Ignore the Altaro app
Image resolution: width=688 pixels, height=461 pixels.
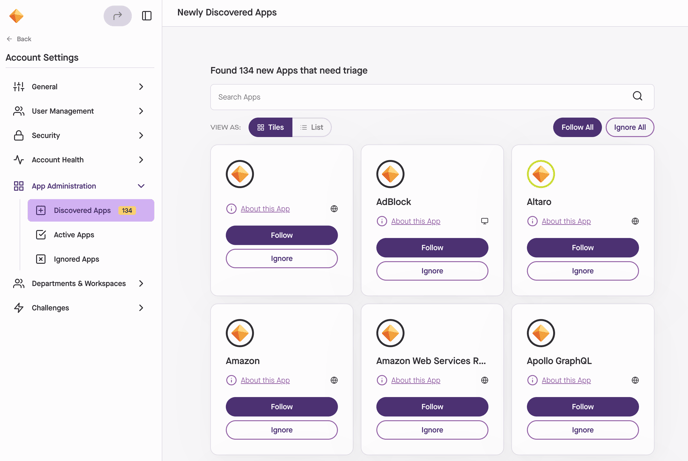point(583,271)
